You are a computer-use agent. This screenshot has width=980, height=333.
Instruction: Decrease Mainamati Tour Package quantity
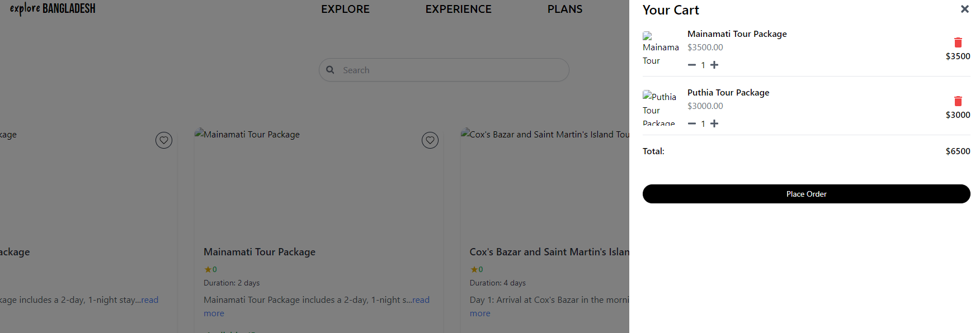[x=692, y=65]
